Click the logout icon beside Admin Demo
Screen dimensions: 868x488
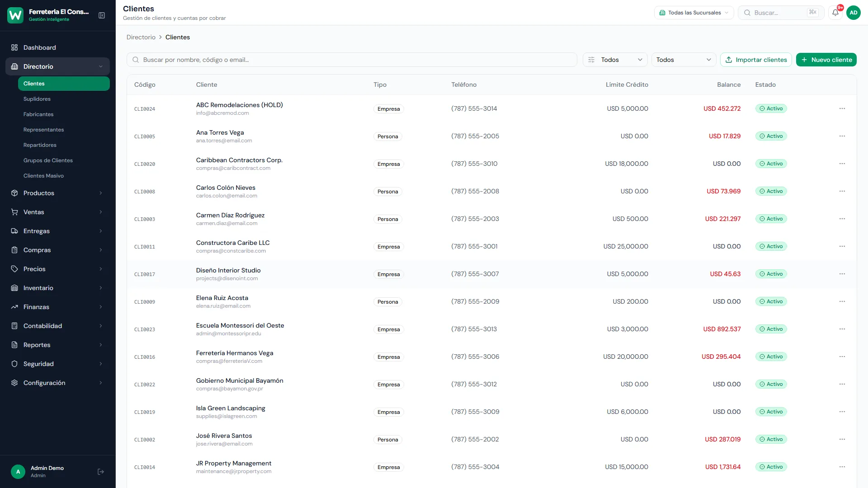coord(101,472)
